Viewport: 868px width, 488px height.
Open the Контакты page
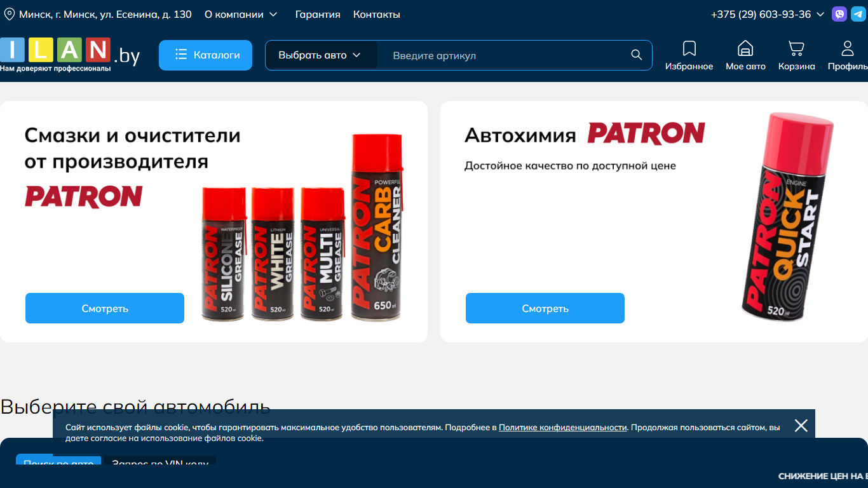tap(377, 14)
